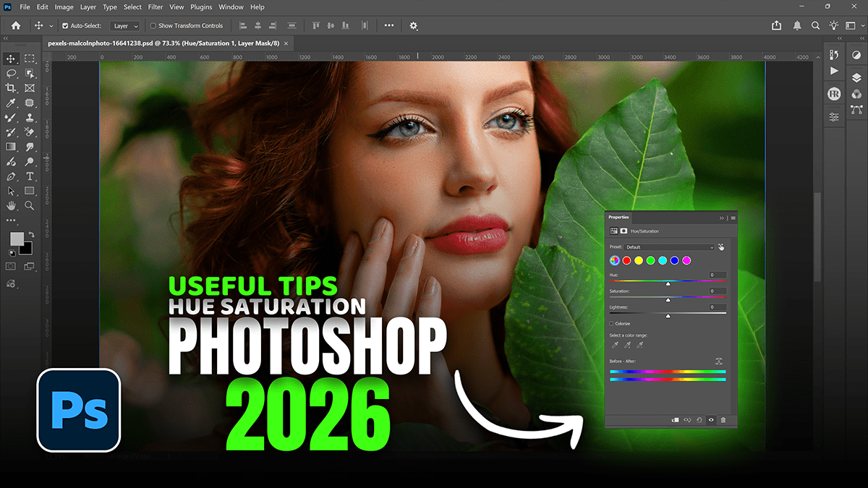
Task: Click the Share icon at top right
Action: click(777, 25)
